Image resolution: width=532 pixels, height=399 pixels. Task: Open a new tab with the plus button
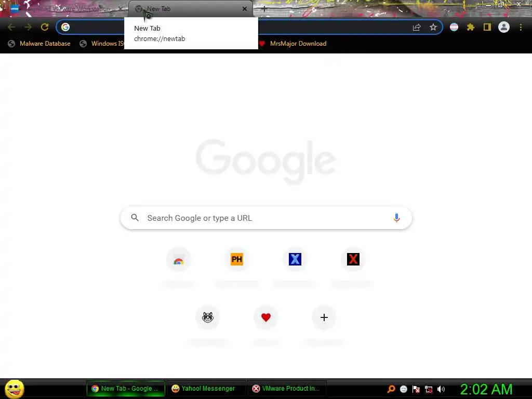click(x=264, y=9)
